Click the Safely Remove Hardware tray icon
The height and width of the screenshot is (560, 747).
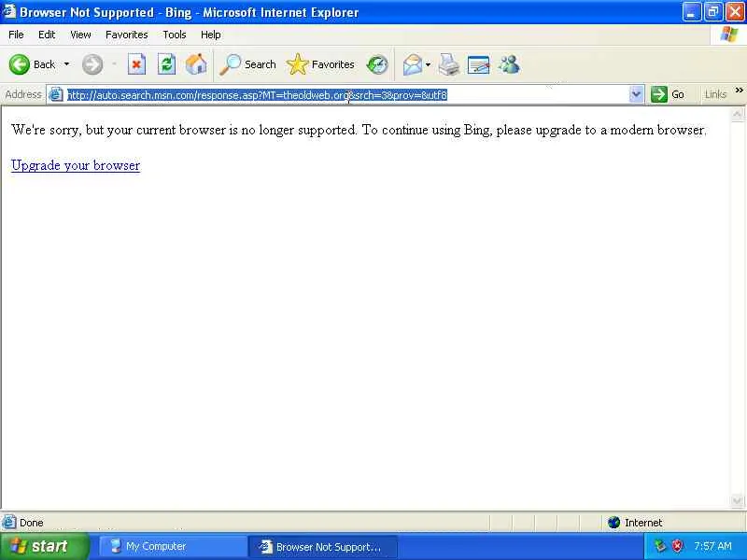(x=660, y=546)
